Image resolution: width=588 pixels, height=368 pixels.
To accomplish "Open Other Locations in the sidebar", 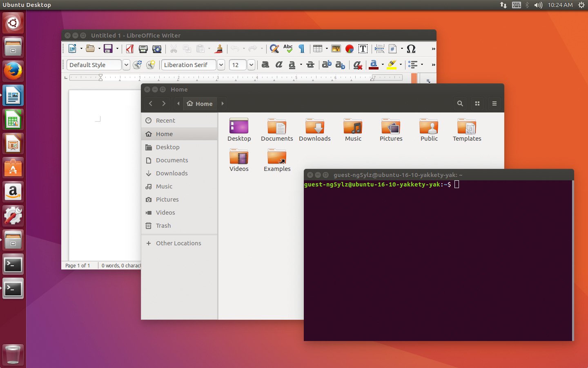I will (x=178, y=243).
